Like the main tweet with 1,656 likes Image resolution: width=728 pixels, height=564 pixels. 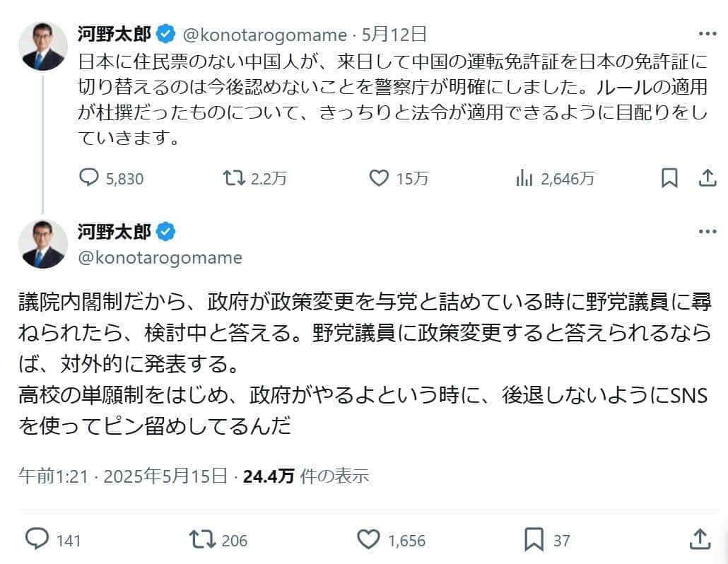pos(368,540)
